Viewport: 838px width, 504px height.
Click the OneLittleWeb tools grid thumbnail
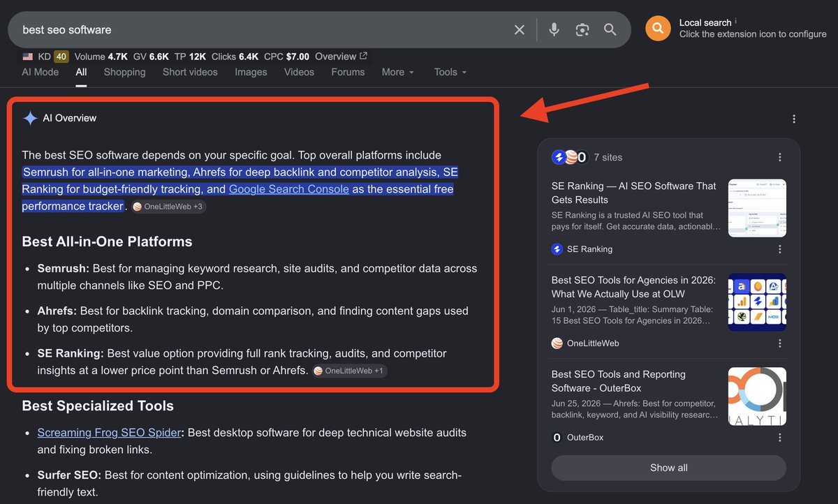pos(757,302)
